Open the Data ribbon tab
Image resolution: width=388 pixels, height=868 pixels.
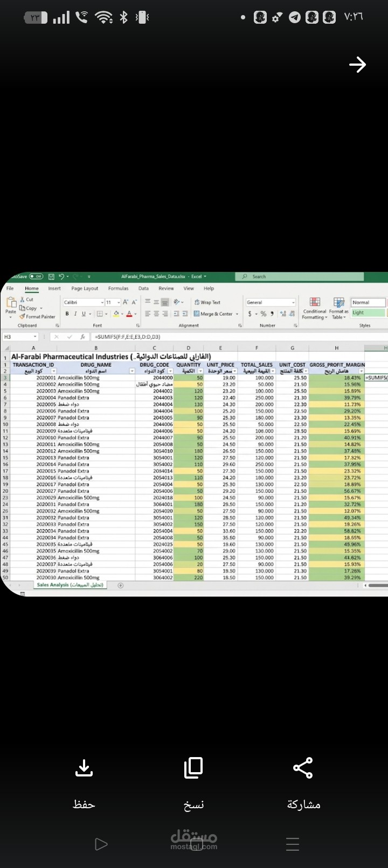143,289
